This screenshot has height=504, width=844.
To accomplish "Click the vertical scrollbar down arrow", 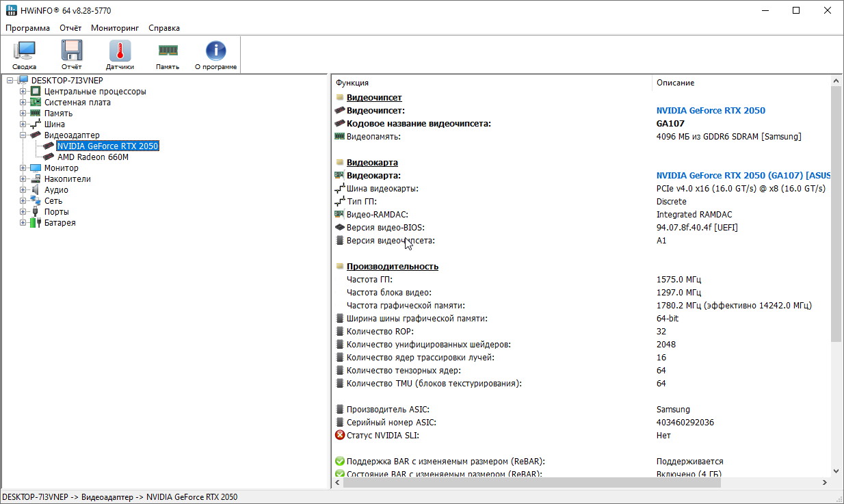I will 836,470.
